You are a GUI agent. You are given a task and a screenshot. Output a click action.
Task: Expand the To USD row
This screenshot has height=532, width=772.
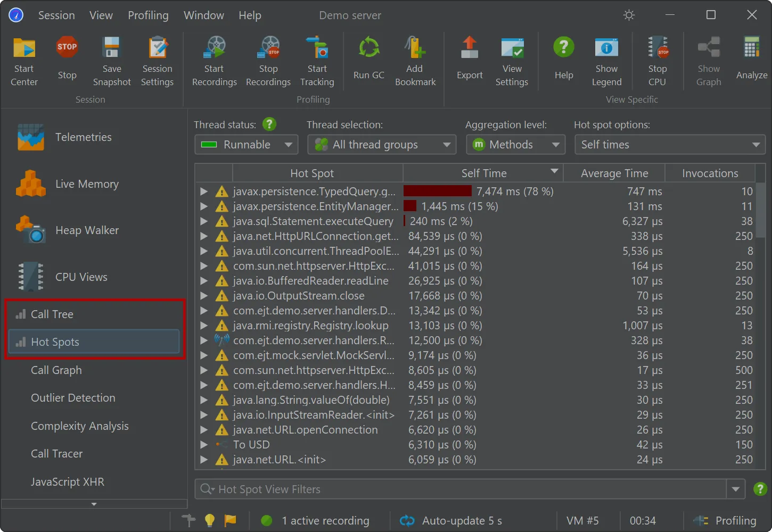pyautogui.click(x=204, y=445)
